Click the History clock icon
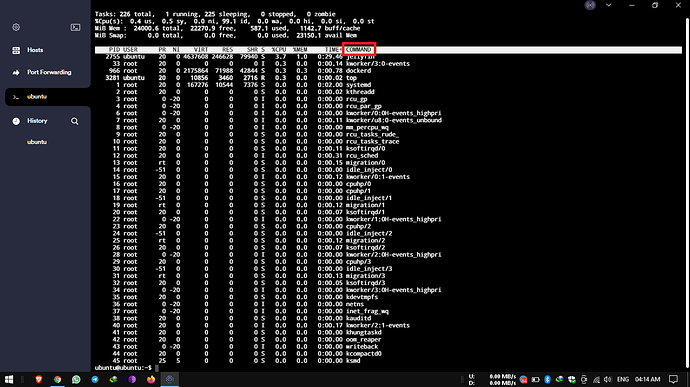Image resolution: width=690 pixels, height=387 pixels. point(16,121)
